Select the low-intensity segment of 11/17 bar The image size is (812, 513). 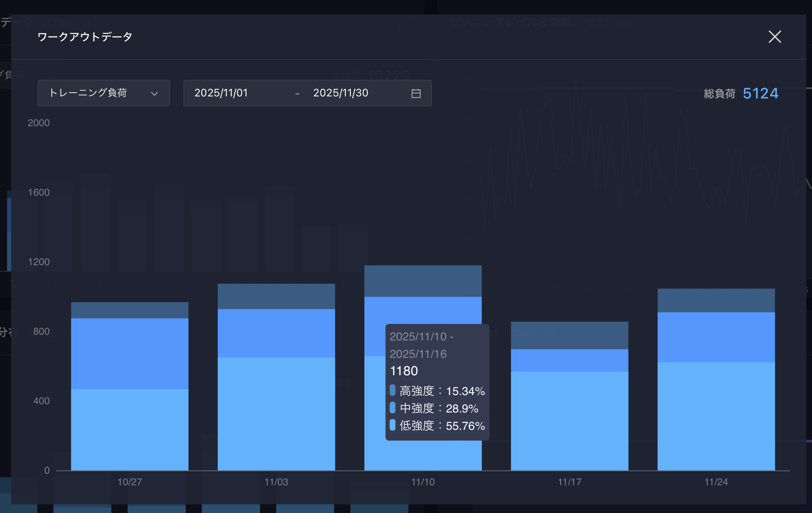pos(569,420)
